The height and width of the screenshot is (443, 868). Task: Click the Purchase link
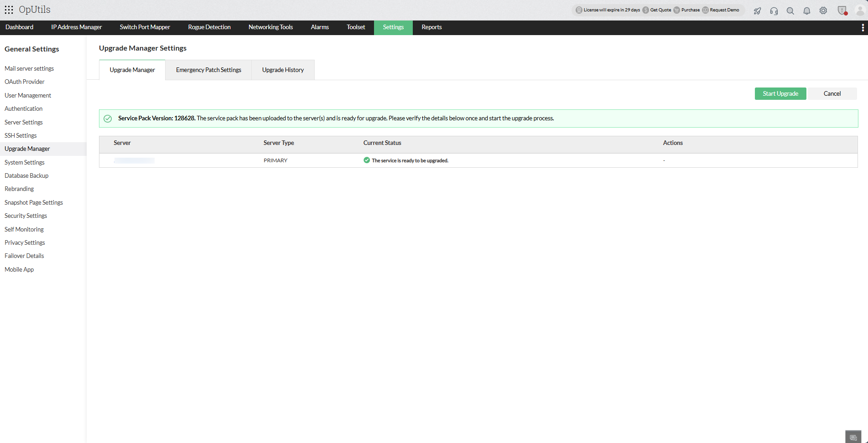686,10
